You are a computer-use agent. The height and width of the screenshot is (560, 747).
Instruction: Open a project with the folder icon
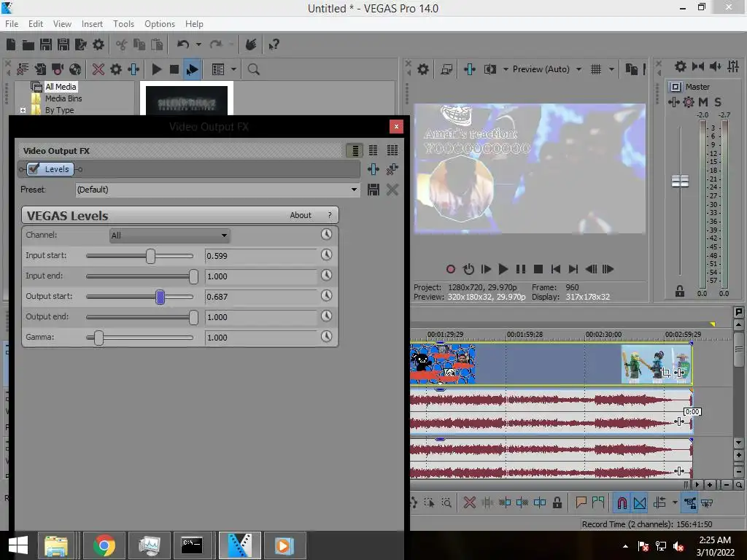[28, 44]
